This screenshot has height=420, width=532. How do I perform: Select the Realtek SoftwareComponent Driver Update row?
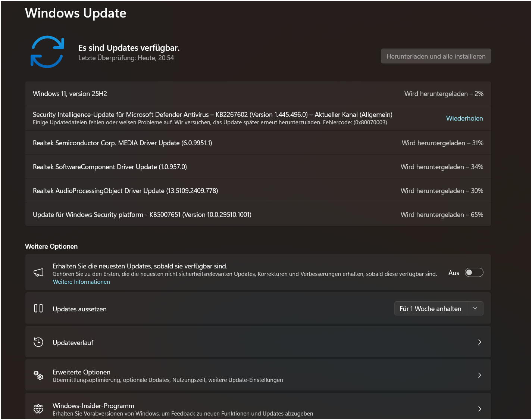(110, 167)
